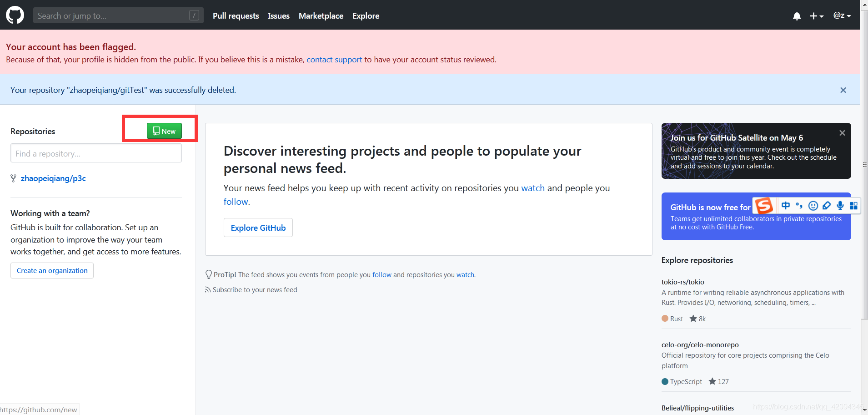Open the @z user profile menu
This screenshot has height=415, width=868.
pyautogui.click(x=842, y=15)
